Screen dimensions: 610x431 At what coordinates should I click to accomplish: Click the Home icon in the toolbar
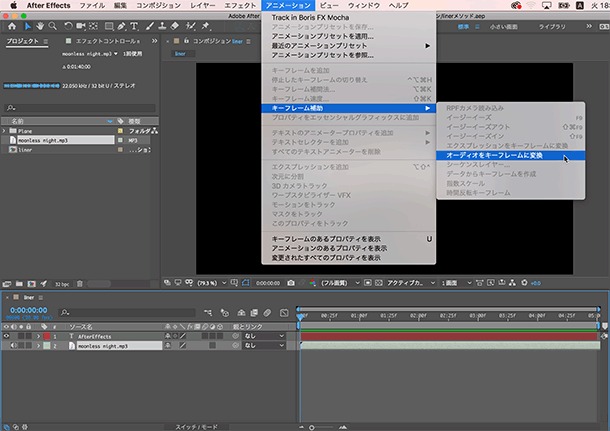tap(12, 26)
